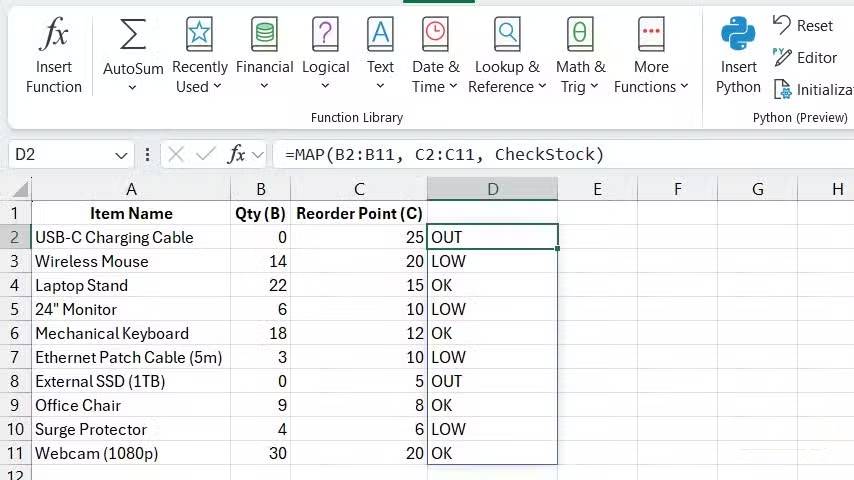The image size is (854, 480).
Task: Confirm formula entry with the checkmark icon
Action: [x=205, y=155]
